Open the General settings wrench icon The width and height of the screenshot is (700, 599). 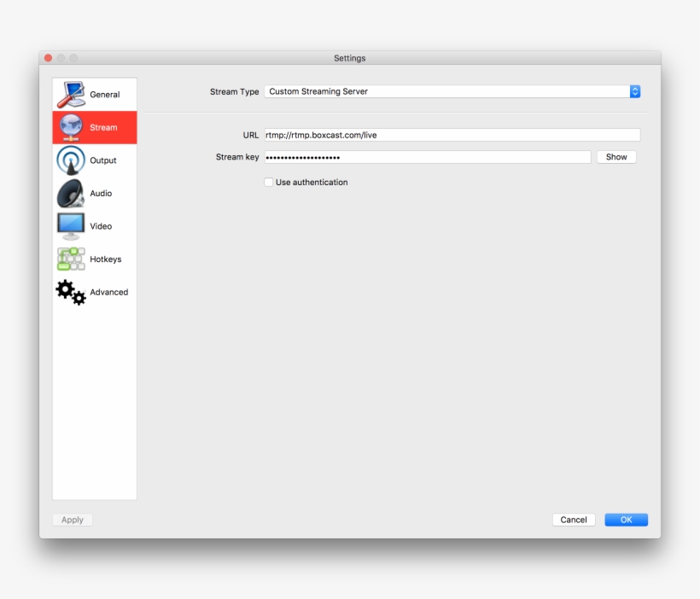click(71, 94)
